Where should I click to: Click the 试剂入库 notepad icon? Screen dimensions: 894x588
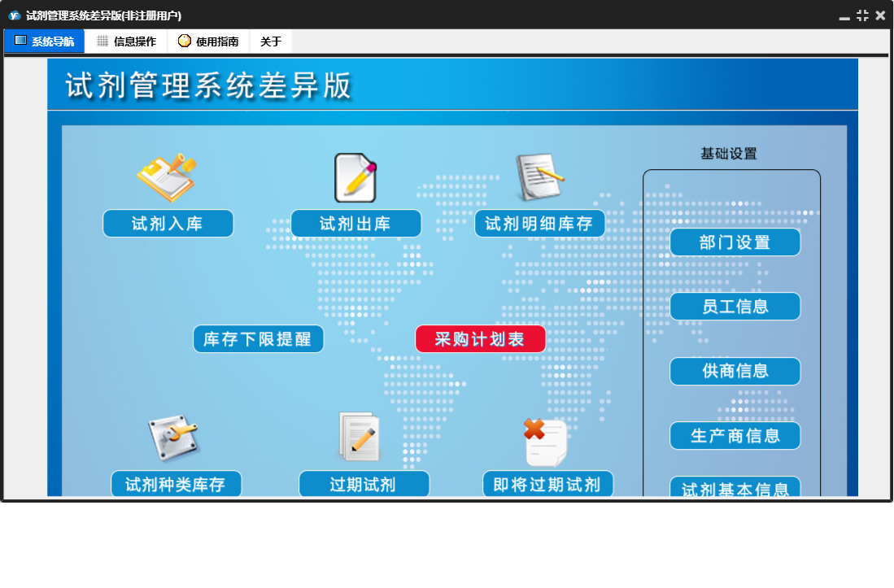(167, 178)
